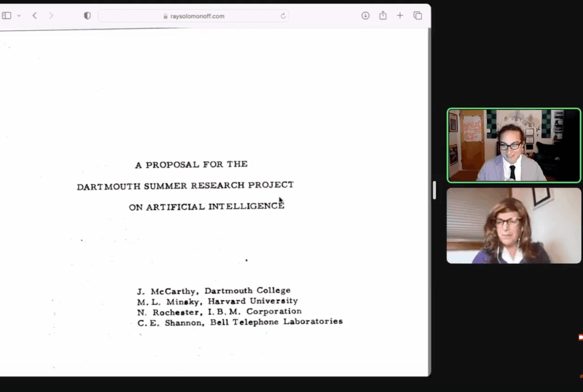The width and height of the screenshot is (583, 392).
Task: Open the Share menu icon
Action: [383, 15]
